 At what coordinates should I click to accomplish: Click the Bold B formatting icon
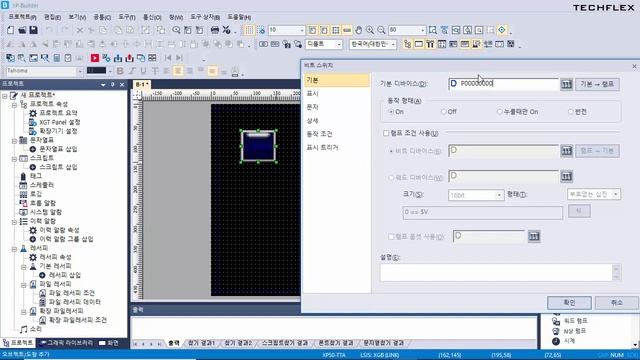coord(120,71)
